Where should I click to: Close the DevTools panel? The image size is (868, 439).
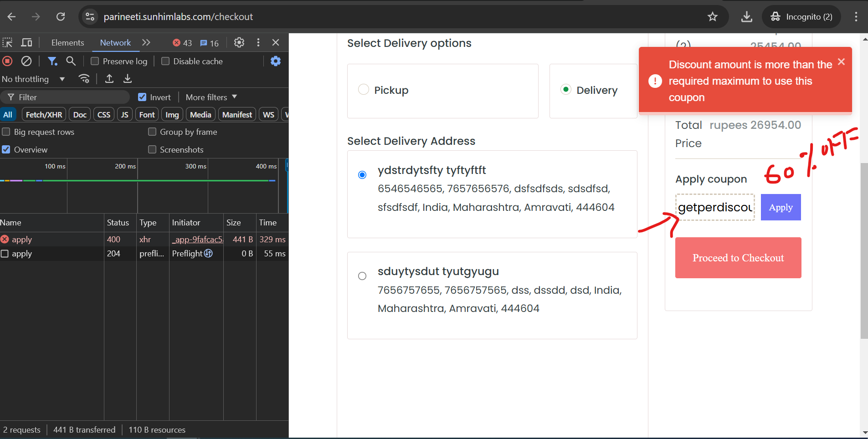(276, 42)
